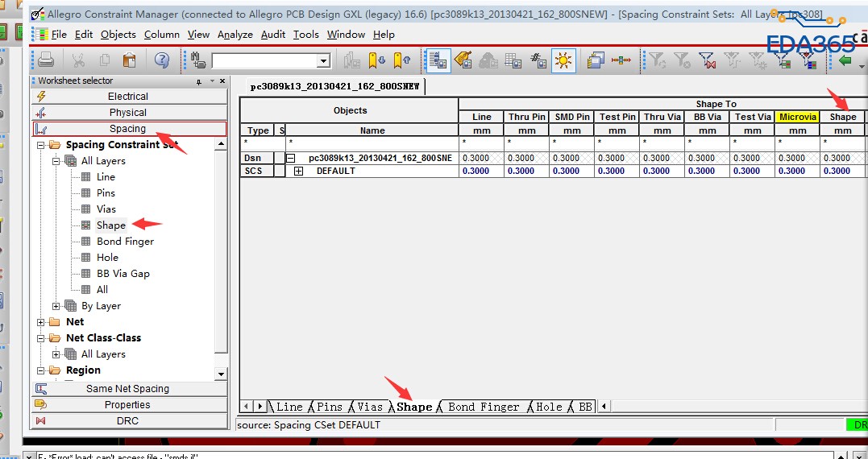Click the find text input box
The image size is (868, 459).
264,61
